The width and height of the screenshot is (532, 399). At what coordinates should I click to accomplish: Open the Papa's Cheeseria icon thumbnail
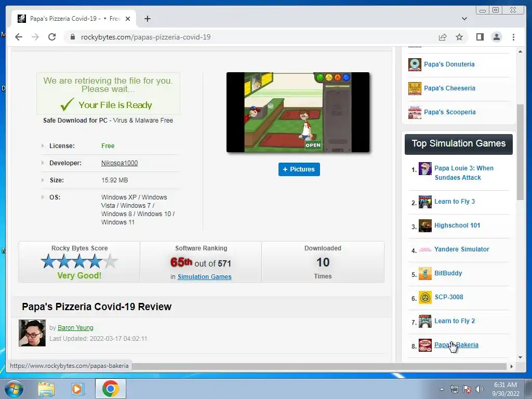415,88
